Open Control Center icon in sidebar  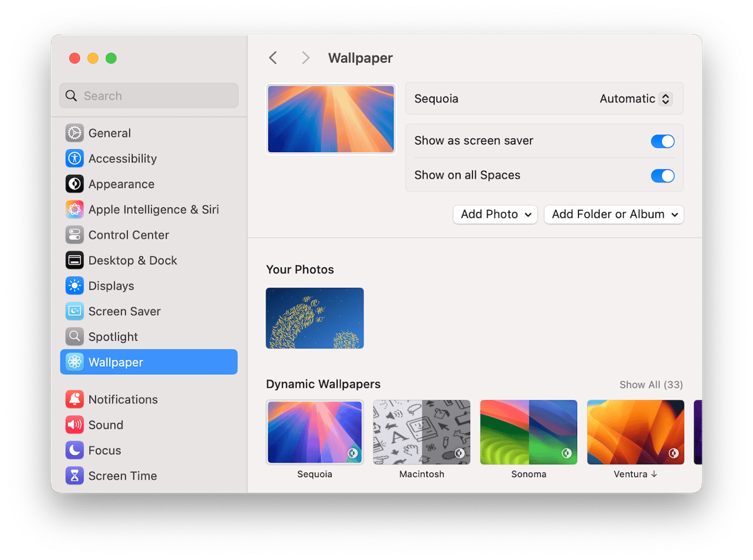74,235
